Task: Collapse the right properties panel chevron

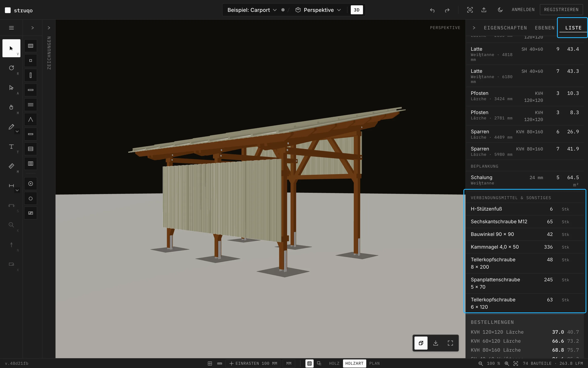Action: coord(474,28)
